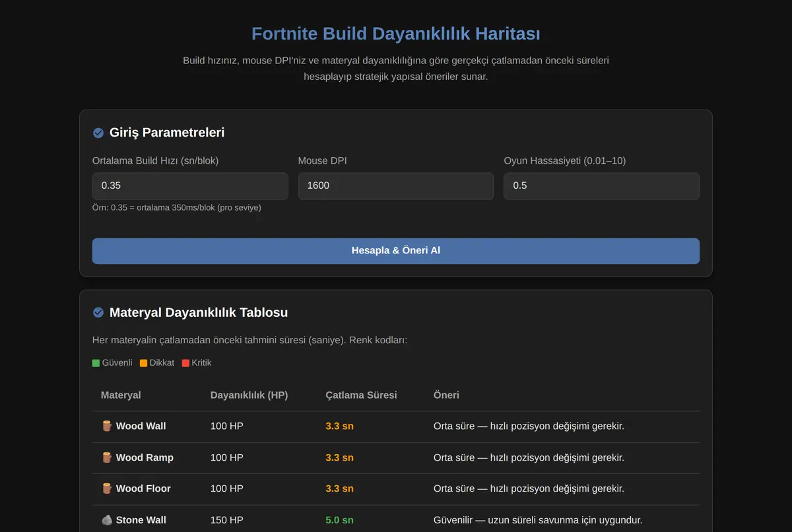The width and height of the screenshot is (792, 532).
Task: Click the wood log icon in Wood Ramp row
Action: tap(107, 457)
